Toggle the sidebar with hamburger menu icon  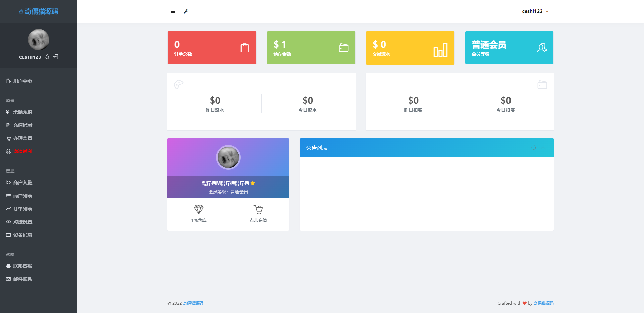coord(173,11)
